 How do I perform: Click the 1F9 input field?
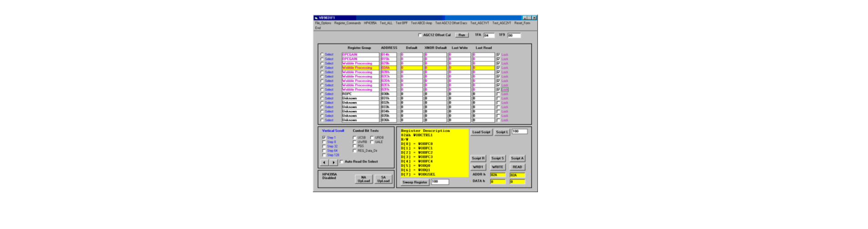click(x=514, y=35)
